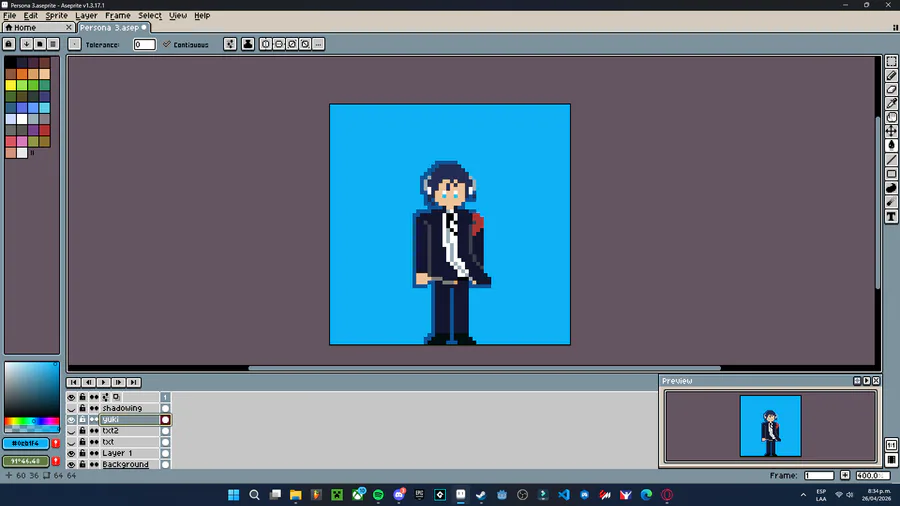The image size is (900, 506).
Task: Open Spotify from the taskbar
Action: point(378,495)
